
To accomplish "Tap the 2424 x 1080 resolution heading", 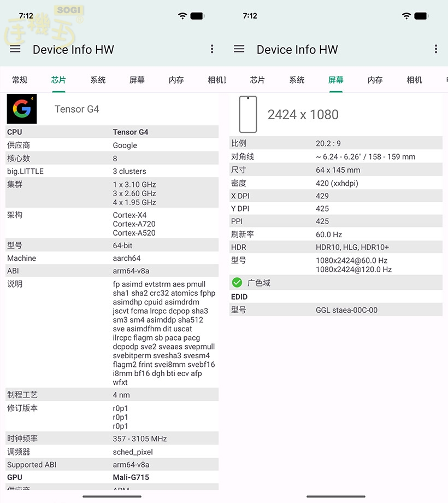I will (x=303, y=114).
